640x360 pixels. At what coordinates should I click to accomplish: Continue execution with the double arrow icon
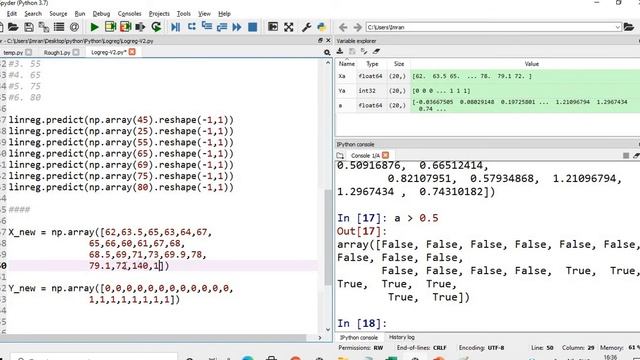pyautogui.click(x=237, y=27)
